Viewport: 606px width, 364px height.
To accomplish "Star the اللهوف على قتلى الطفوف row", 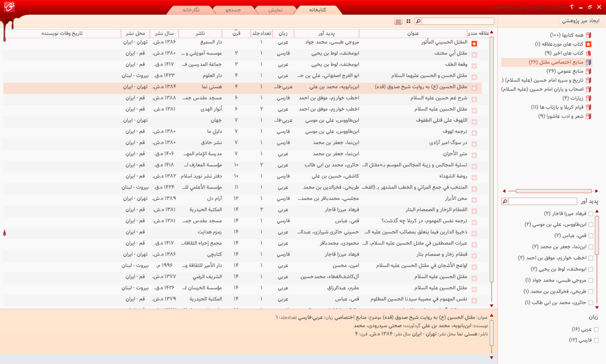I will tap(474, 122).
